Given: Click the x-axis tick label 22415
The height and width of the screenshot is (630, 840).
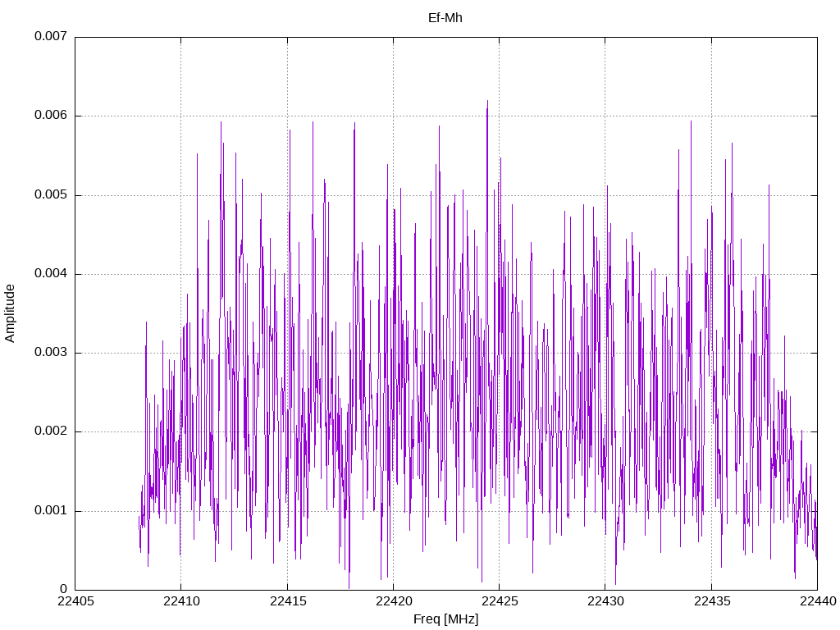Looking at the screenshot, I should pyautogui.click(x=288, y=601).
